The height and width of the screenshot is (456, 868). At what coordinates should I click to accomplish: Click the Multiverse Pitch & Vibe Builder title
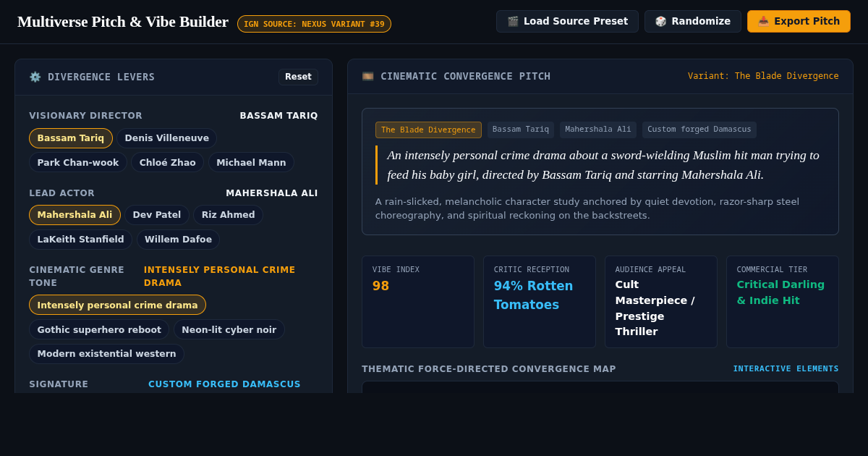[123, 22]
